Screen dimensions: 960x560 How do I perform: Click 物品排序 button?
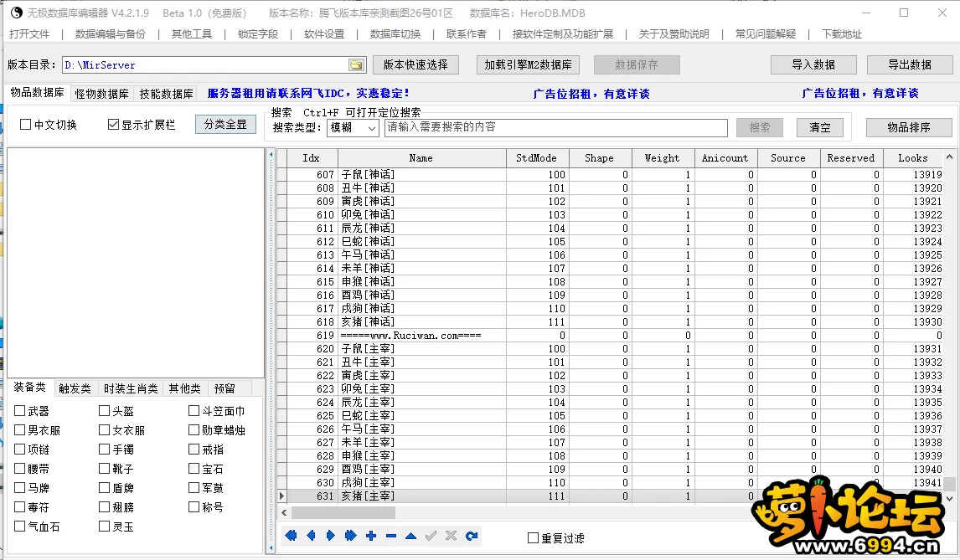coord(909,127)
